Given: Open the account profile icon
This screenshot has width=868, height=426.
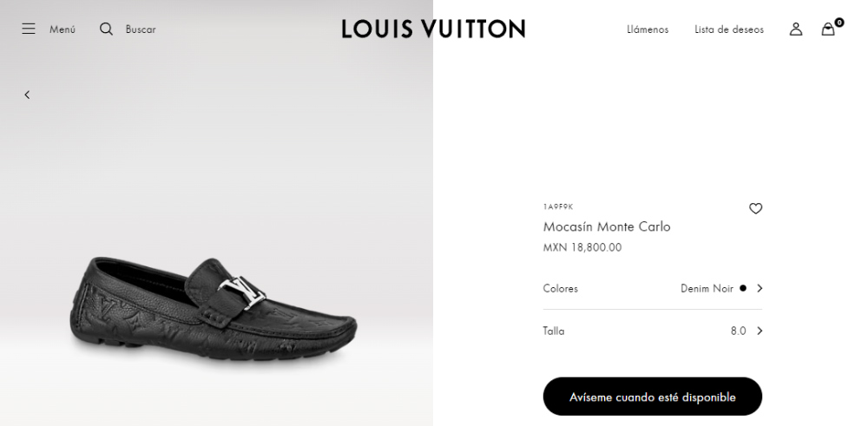Looking at the screenshot, I should tap(796, 29).
